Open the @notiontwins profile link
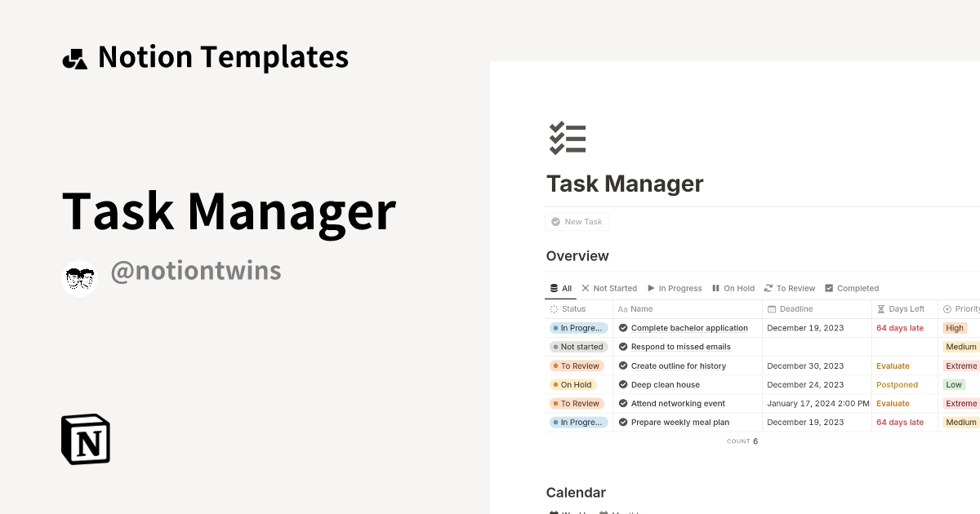Screen dimensions: 980x514 [x=196, y=270]
